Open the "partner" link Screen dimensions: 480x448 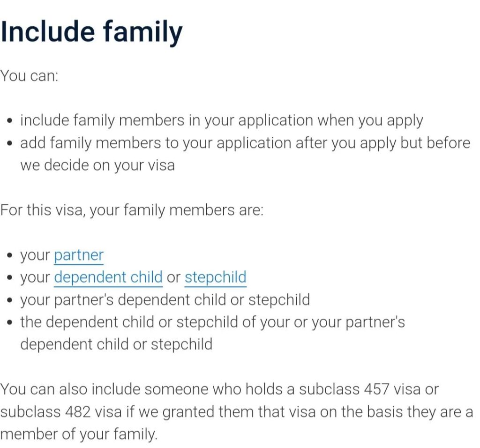click(78, 255)
